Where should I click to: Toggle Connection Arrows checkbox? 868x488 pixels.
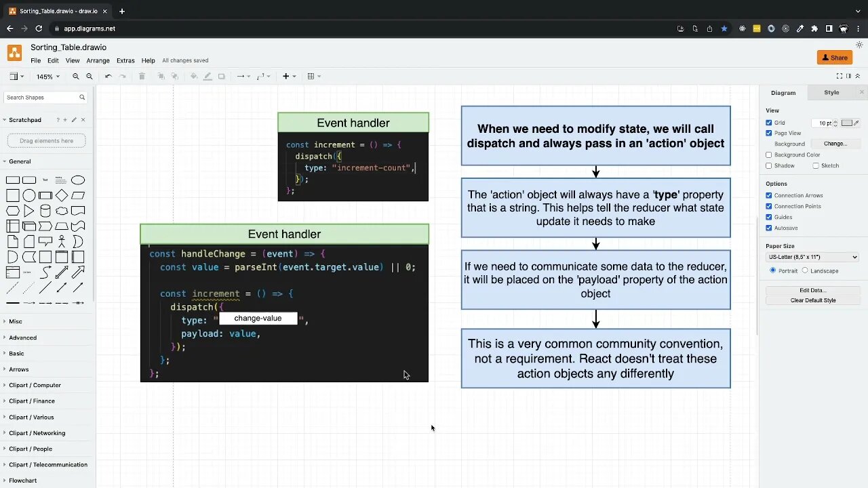click(x=769, y=195)
